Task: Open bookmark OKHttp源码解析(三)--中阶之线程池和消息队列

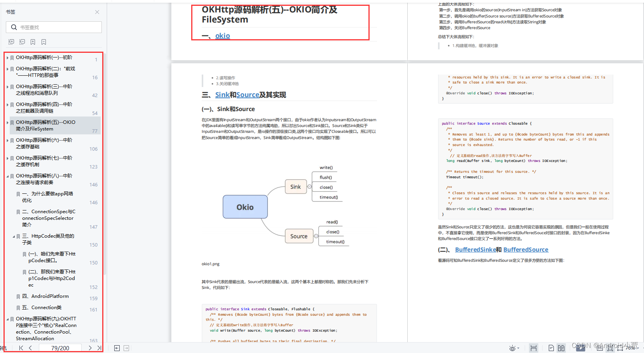Action: pyautogui.click(x=44, y=90)
